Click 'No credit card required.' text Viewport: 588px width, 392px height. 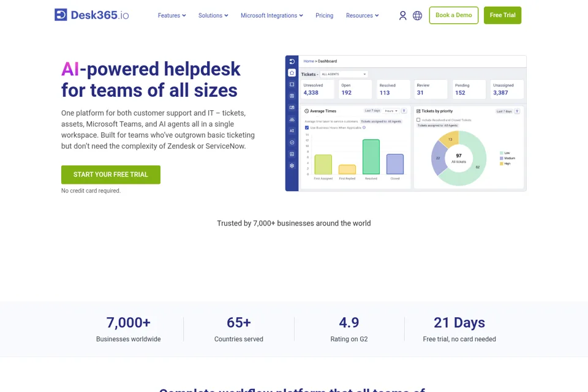pyautogui.click(x=91, y=190)
